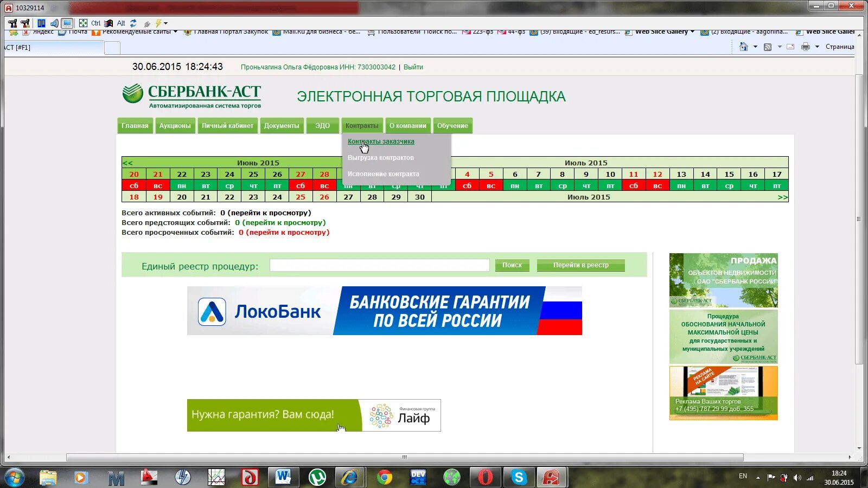Click the RSS feeds toolbar icon
This screenshot has width=868, height=488.
click(768, 47)
